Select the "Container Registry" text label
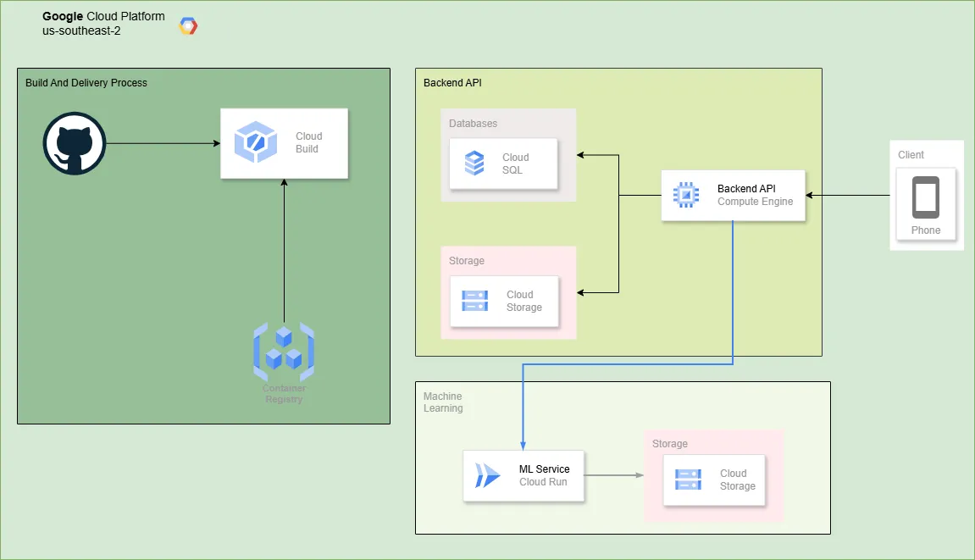This screenshot has height=560, width=975. point(284,394)
